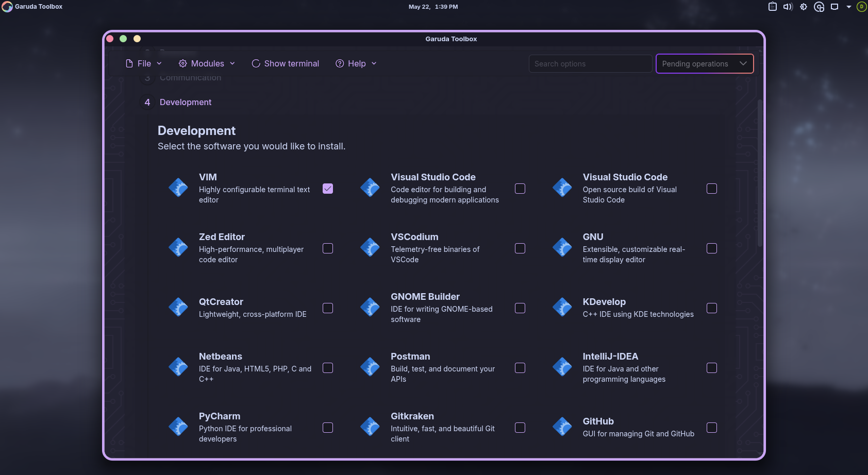Tick the Postman checkbox
This screenshot has height=475, width=868.
(x=520, y=368)
